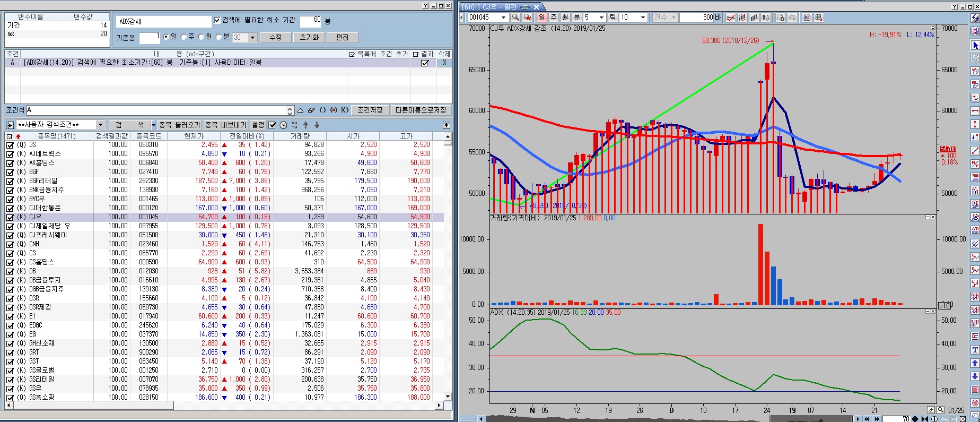The width and height of the screenshot is (980, 422).
Task: Open the tick value 10 dropdown in chart toolbar
Action: (x=643, y=18)
